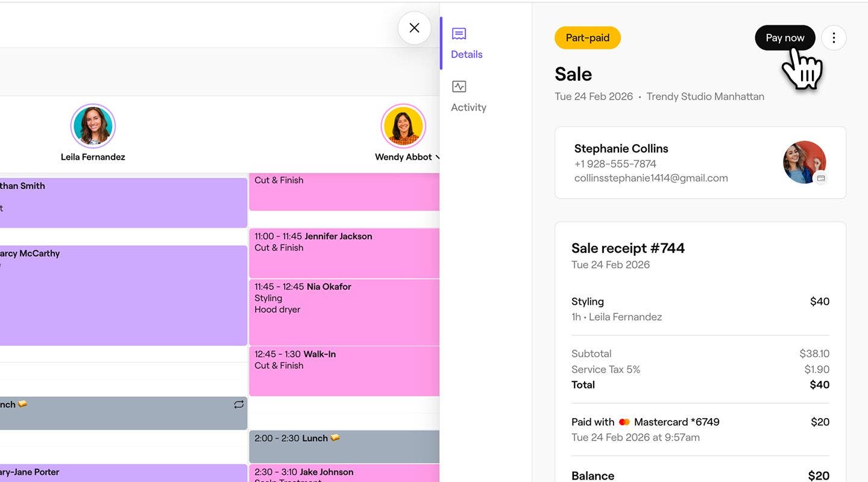Open the three-dot more options menu

pyautogui.click(x=834, y=38)
